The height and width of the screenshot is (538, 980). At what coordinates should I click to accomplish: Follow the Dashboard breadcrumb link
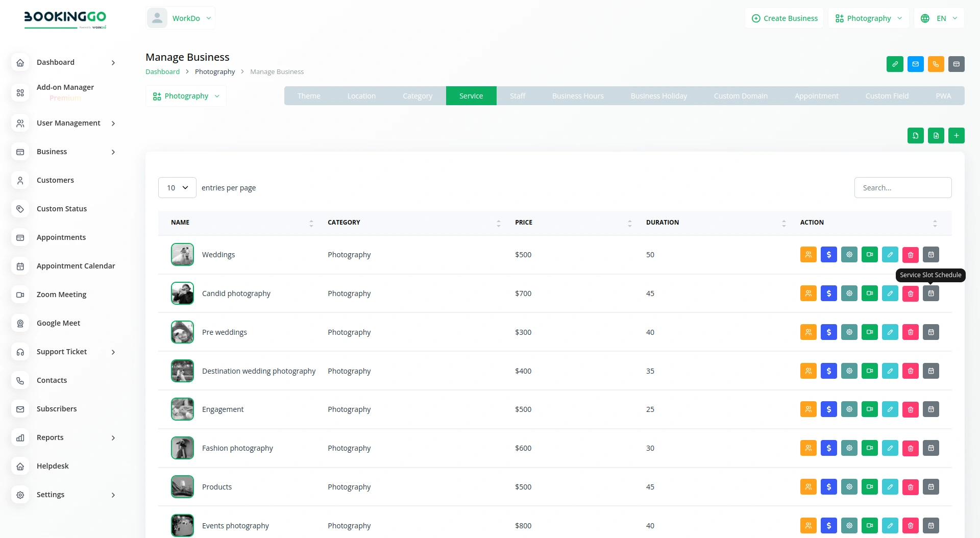coord(162,71)
